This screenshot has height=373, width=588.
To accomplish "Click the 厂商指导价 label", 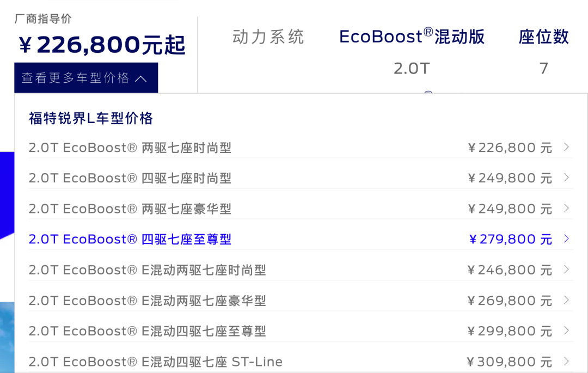I will [x=43, y=19].
